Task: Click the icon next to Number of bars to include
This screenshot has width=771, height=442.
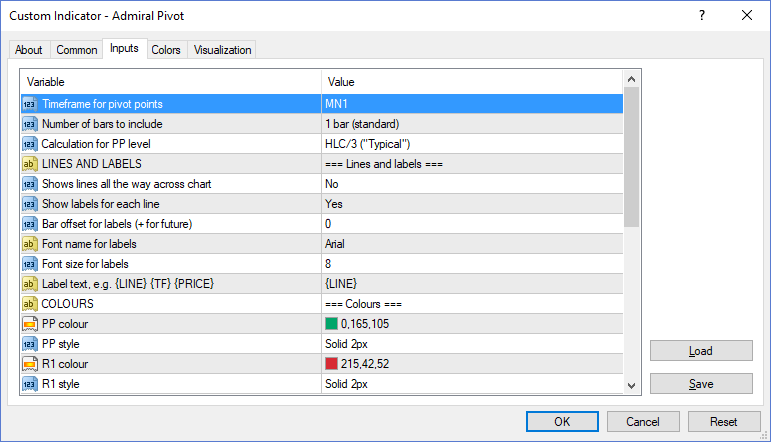Action: pos(29,124)
